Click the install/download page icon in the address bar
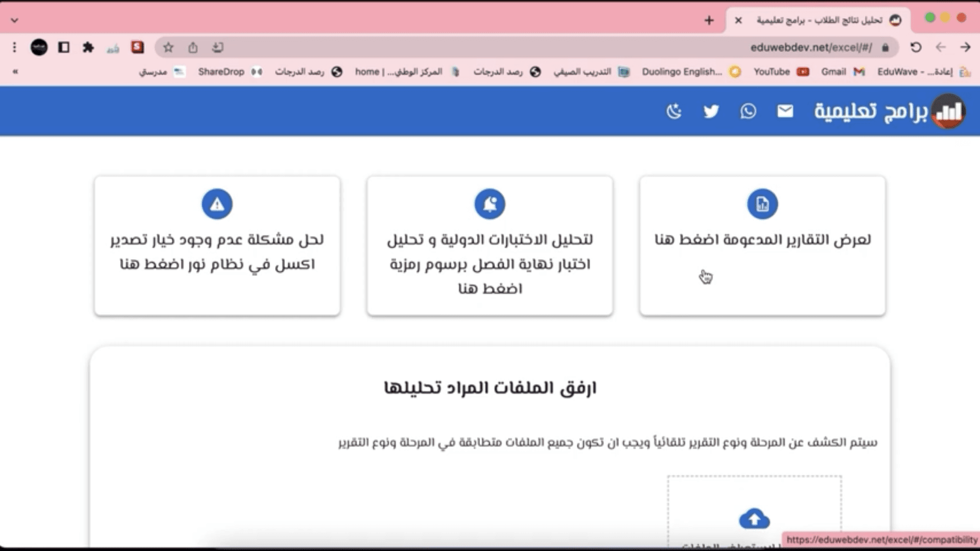980x551 pixels. pyautogui.click(x=217, y=48)
